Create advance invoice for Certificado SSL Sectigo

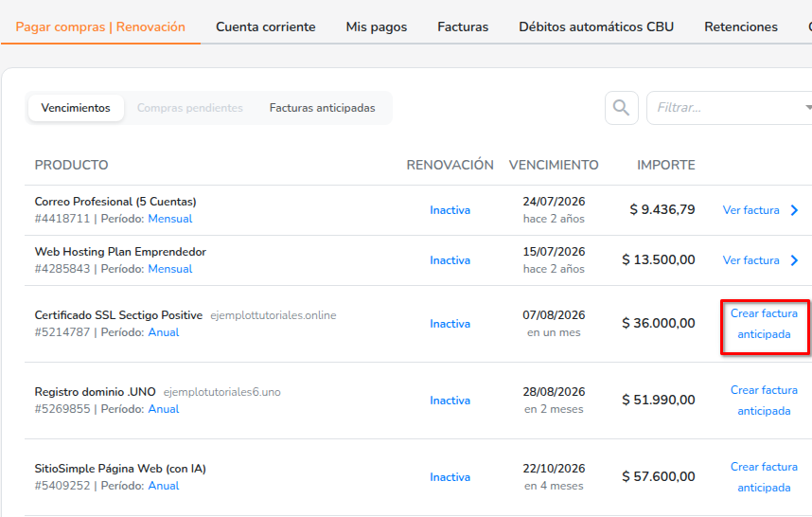pos(765,324)
